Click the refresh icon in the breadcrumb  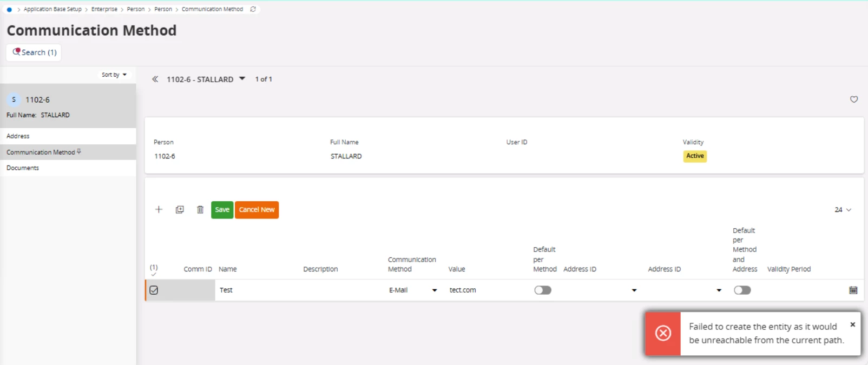coord(253,9)
